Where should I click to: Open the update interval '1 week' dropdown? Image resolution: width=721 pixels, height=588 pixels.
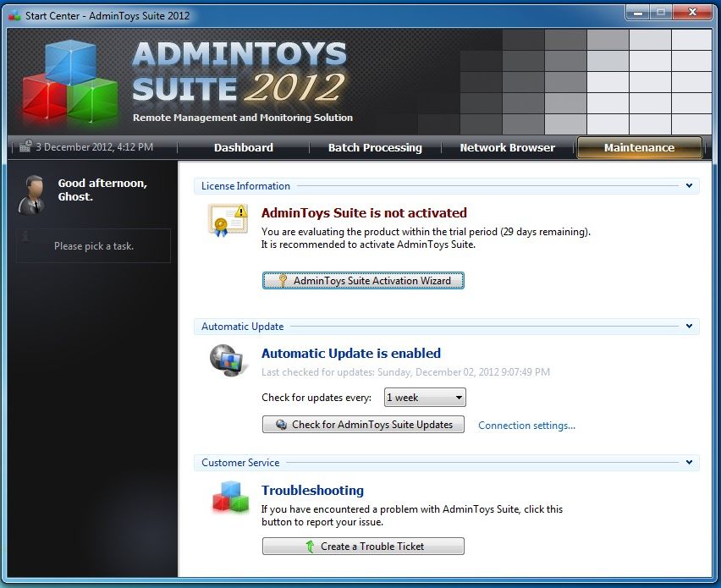pos(425,397)
